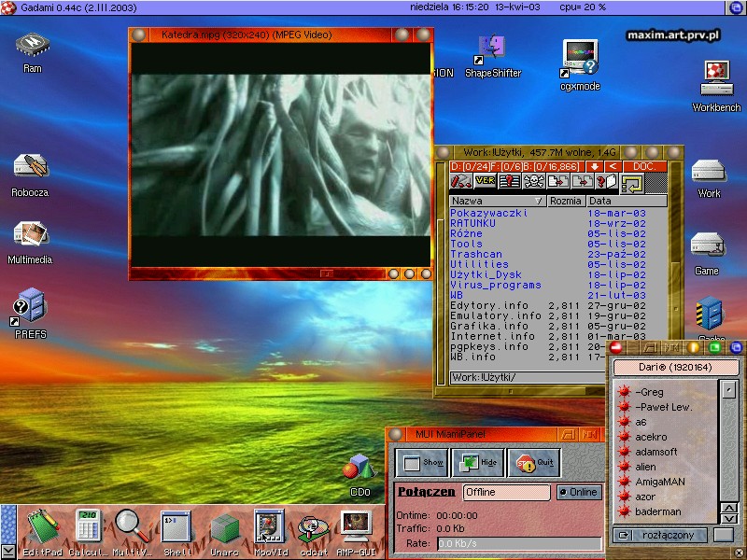This screenshot has height=560, width=747.
Task: Click the DOC. button
Action: [x=644, y=166]
